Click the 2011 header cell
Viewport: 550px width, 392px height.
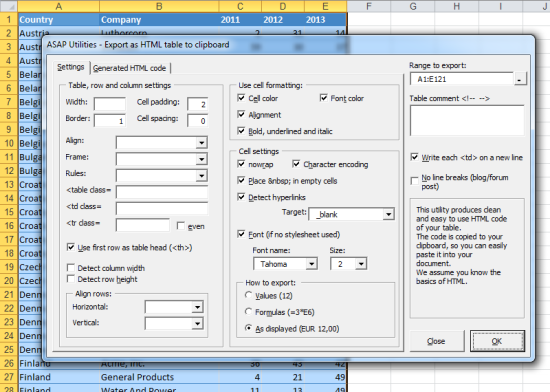pos(240,20)
